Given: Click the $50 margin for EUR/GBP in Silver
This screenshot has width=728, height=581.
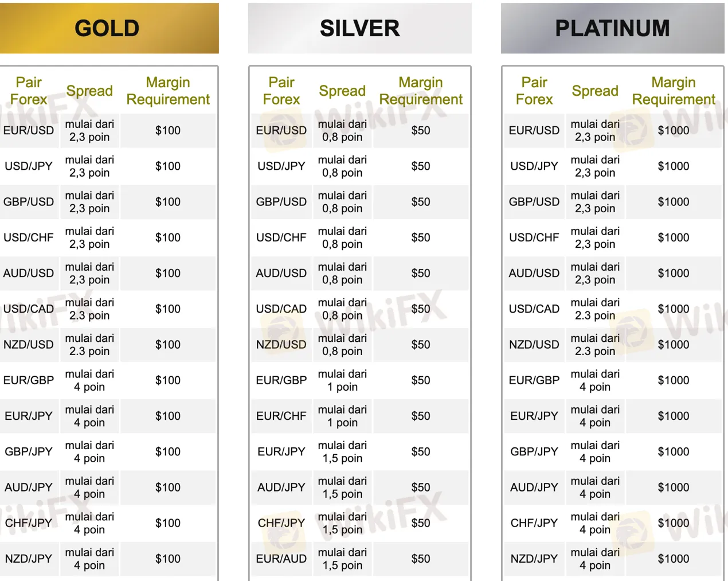Looking at the screenshot, I should [421, 380].
